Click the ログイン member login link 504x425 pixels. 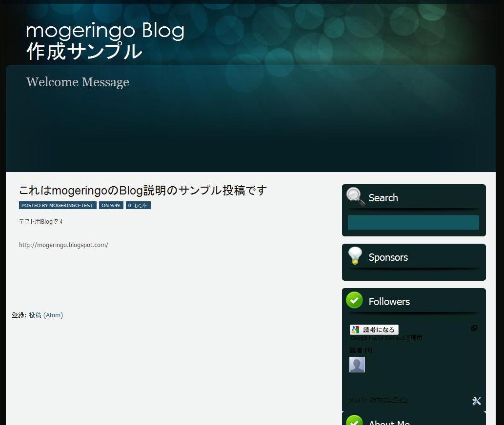pyautogui.click(x=397, y=400)
